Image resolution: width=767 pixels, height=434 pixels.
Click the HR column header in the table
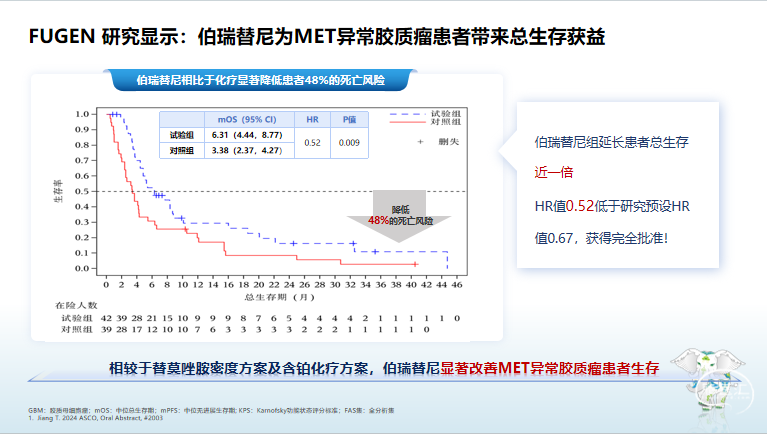tap(312, 119)
